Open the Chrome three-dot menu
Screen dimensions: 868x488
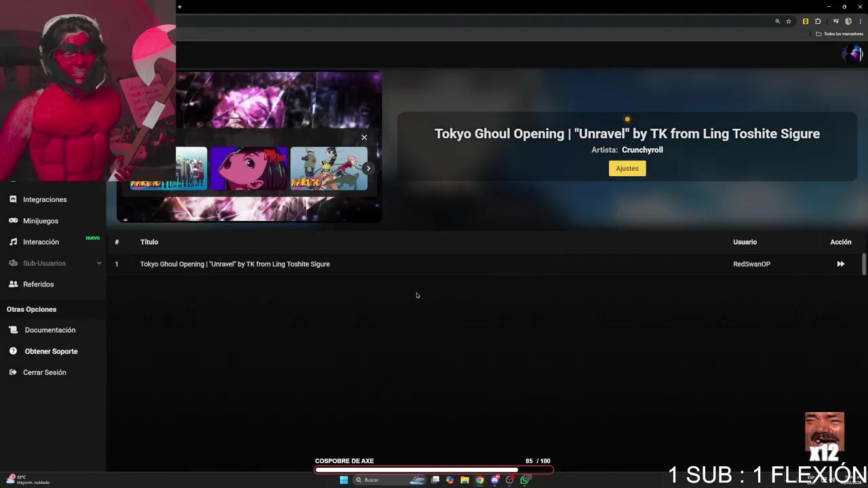pyautogui.click(x=861, y=22)
